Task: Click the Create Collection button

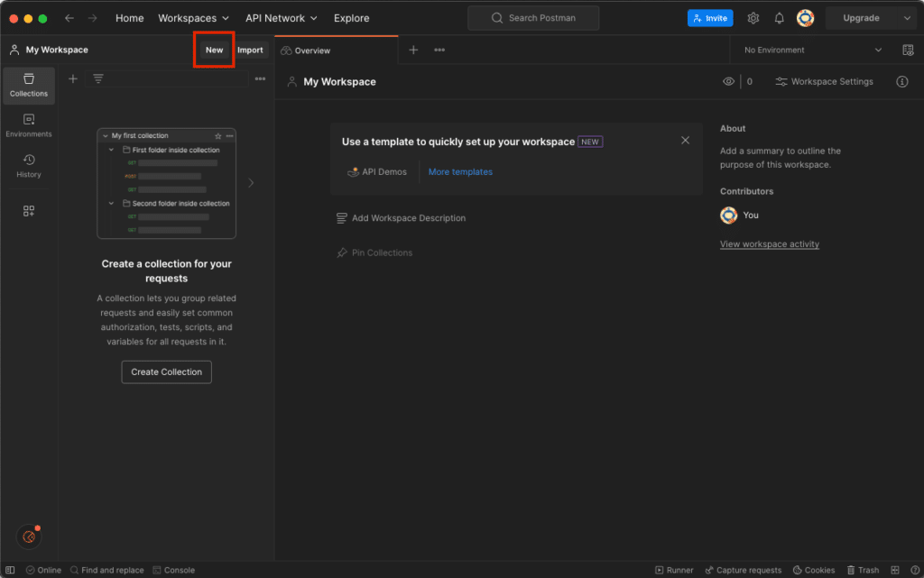Action: [166, 372]
